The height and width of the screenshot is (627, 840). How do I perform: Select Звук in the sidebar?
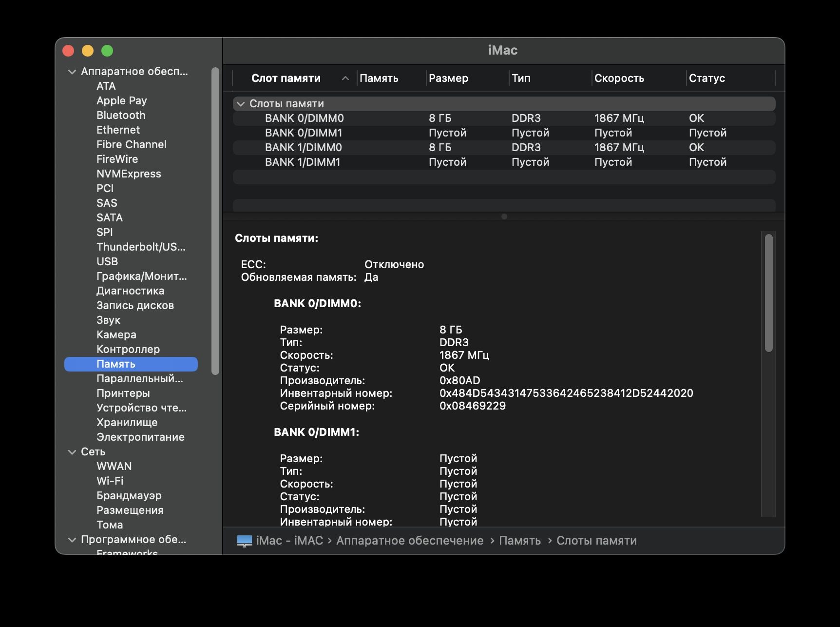pos(108,320)
